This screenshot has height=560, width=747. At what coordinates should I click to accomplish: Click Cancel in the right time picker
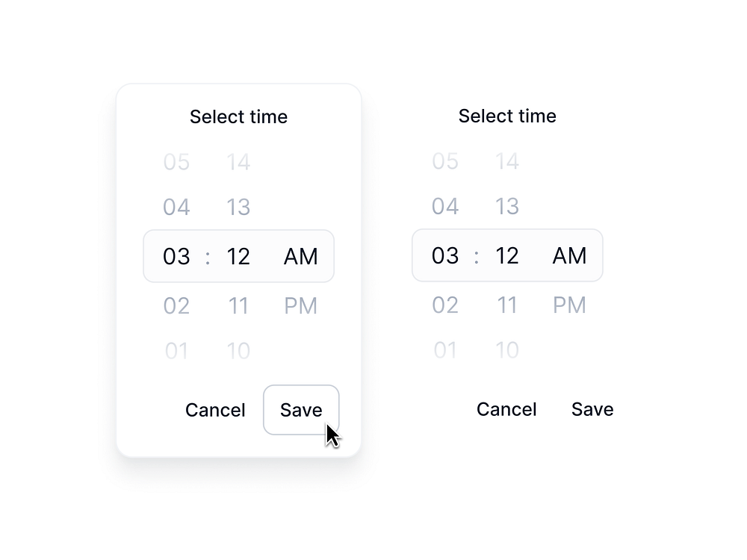(x=506, y=409)
